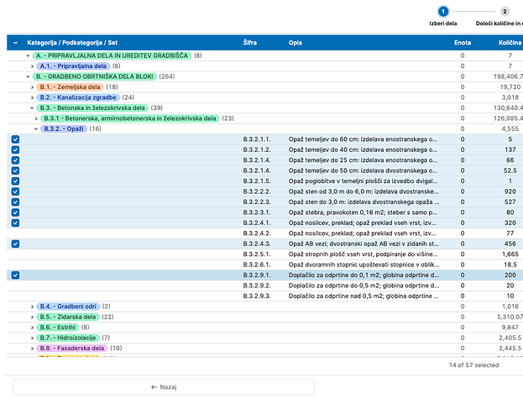Click description Doplačilo za odprtine nad 0,5 m2

pos(363,297)
